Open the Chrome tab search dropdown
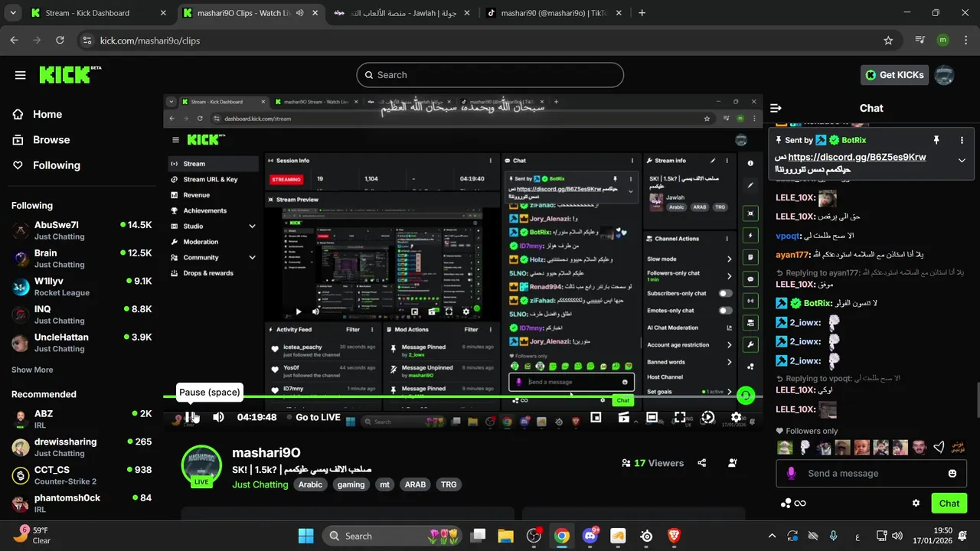This screenshot has width=980, height=551. pyautogui.click(x=15, y=13)
